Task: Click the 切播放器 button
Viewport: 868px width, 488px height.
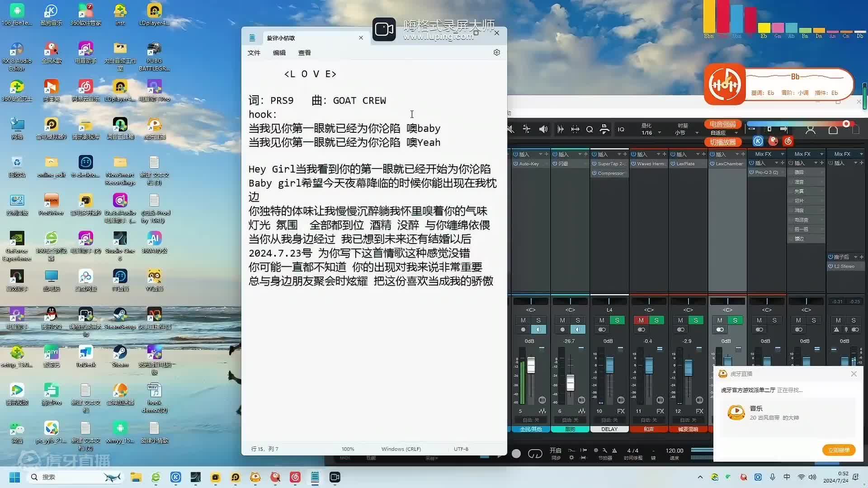Action: [x=723, y=141]
